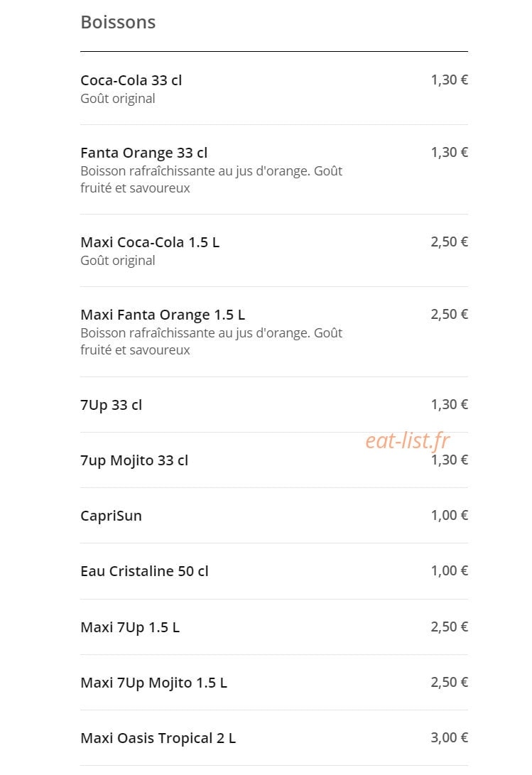Click the Boissons section heading
The image size is (532, 775).
point(118,22)
